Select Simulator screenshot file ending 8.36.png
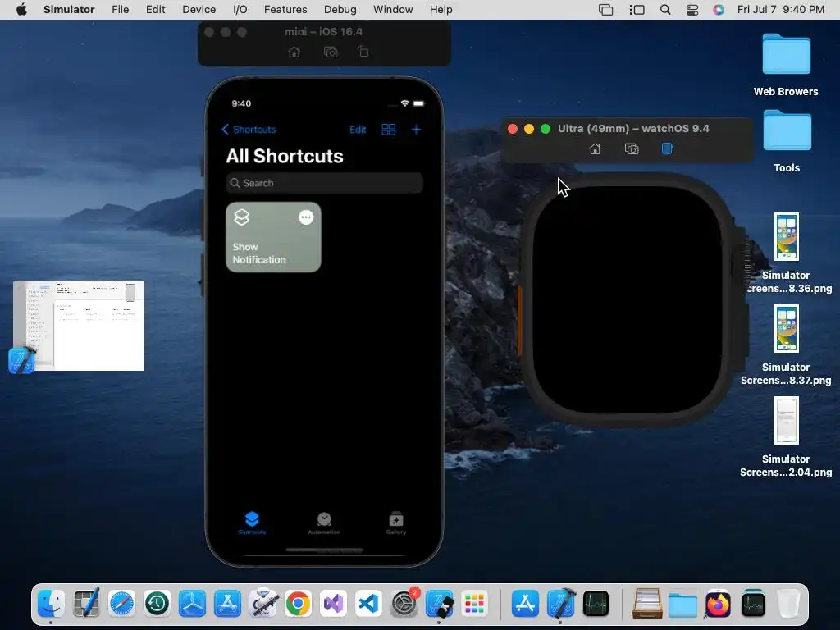840x630 pixels. tap(786, 237)
